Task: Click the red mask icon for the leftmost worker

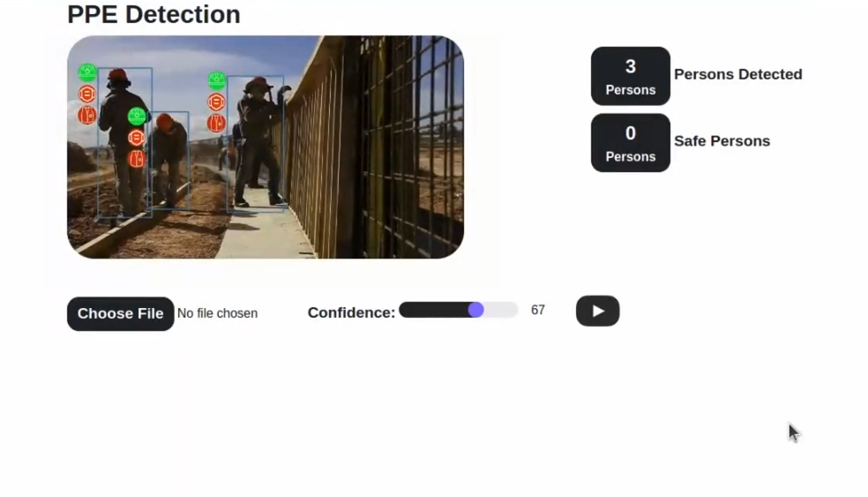Action: point(87,94)
